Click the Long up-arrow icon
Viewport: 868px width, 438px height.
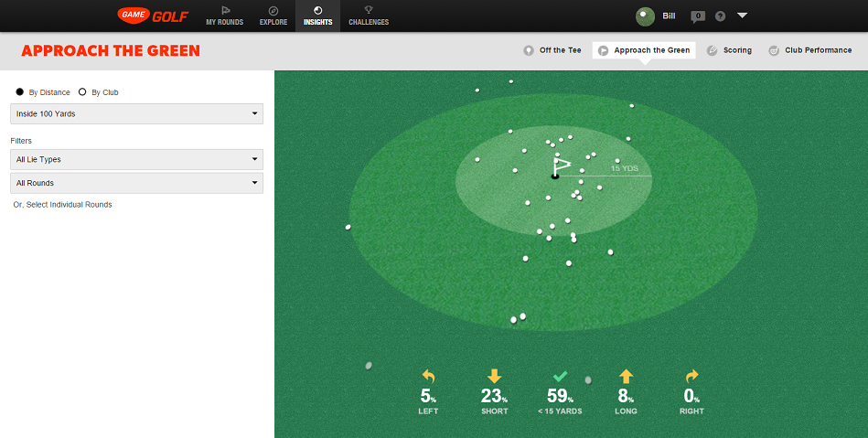coord(626,376)
